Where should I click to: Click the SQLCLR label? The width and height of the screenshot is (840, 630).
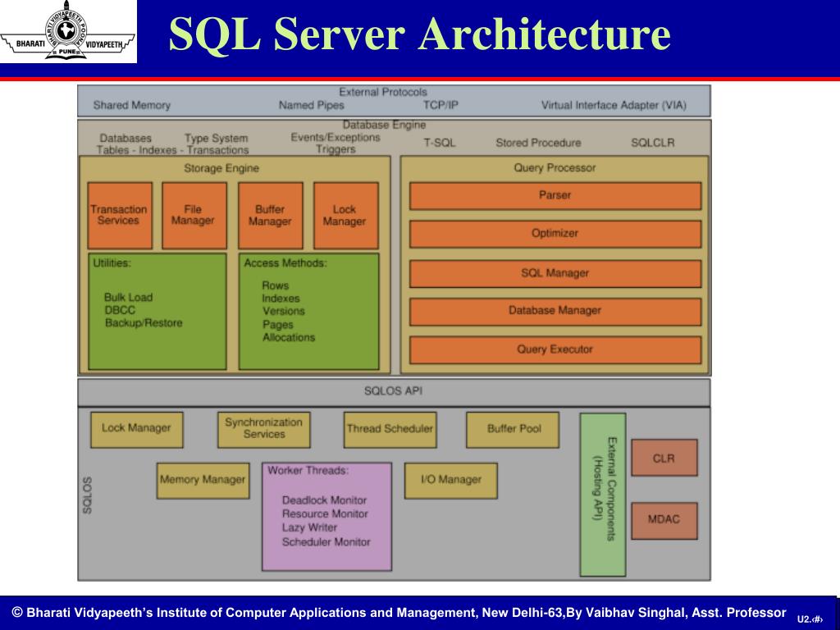coord(652,143)
